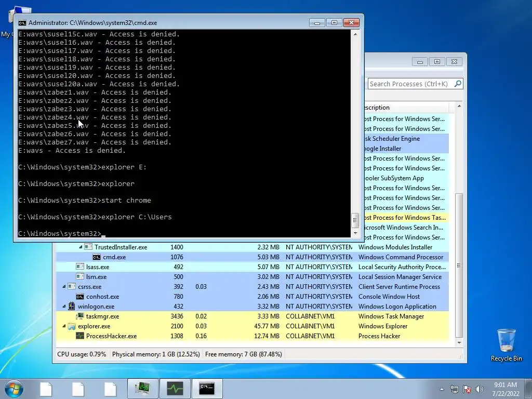Click the Physical memory status entry
Viewport: 532px width, 399px height.
tap(156, 354)
